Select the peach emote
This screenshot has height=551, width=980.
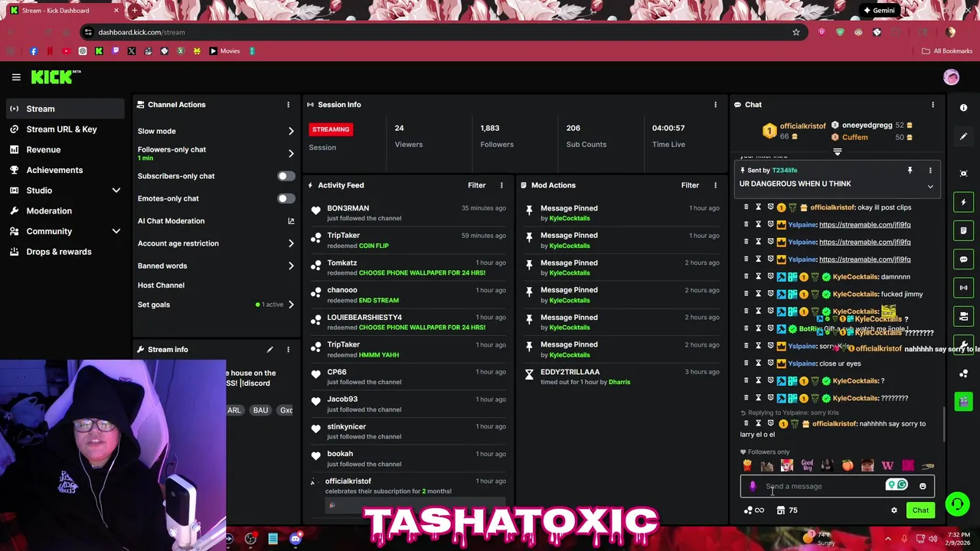point(848,465)
